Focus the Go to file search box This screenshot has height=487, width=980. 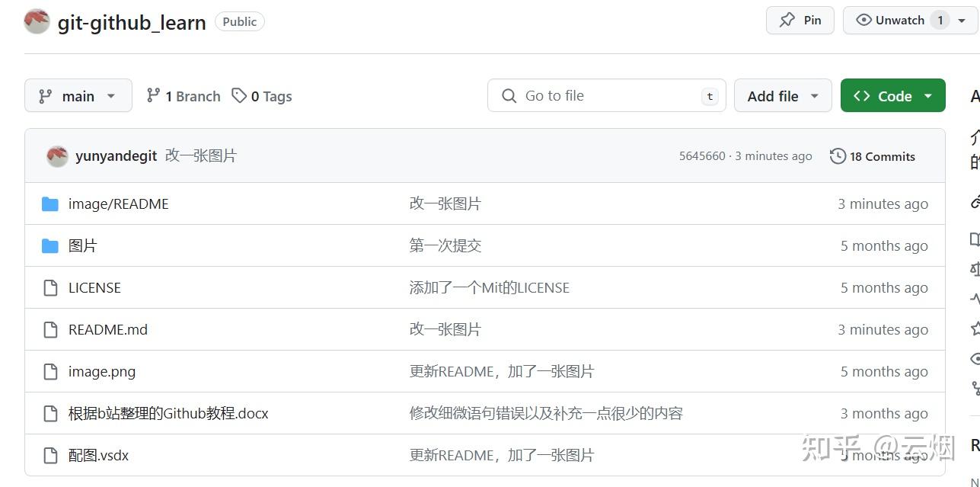tap(606, 96)
